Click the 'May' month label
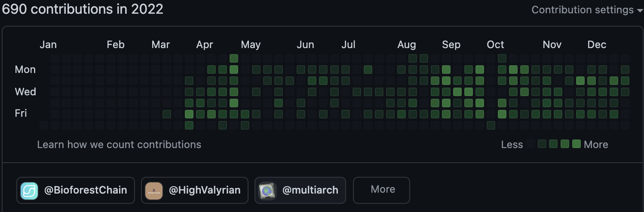 click(x=251, y=45)
